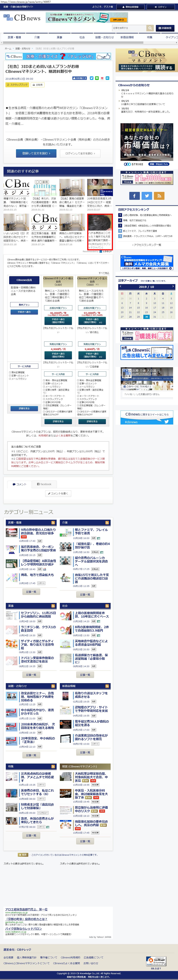Image resolution: width=178 pixels, height=980 pixels.
Task: Click 手続きへ進む for 46,000円/年 plan
Action: click(x=58, y=321)
